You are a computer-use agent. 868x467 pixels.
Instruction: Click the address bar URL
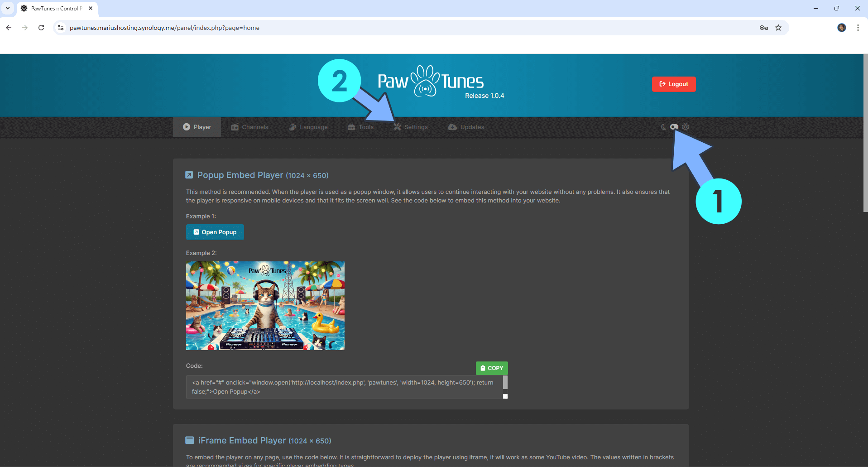tap(164, 28)
